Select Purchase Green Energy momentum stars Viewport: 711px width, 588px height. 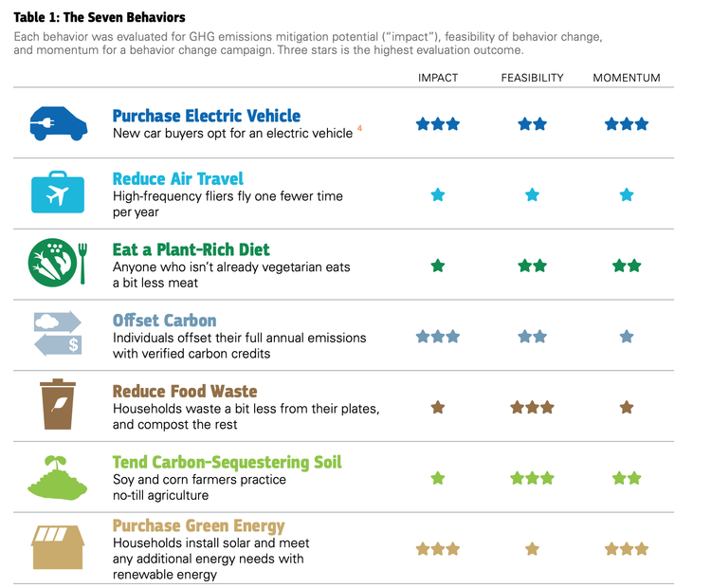(627, 549)
